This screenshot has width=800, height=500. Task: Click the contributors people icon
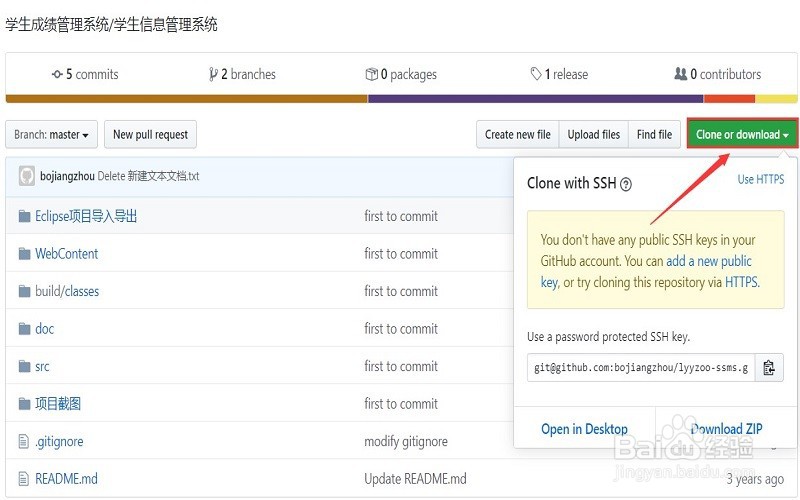[x=681, y=74]
